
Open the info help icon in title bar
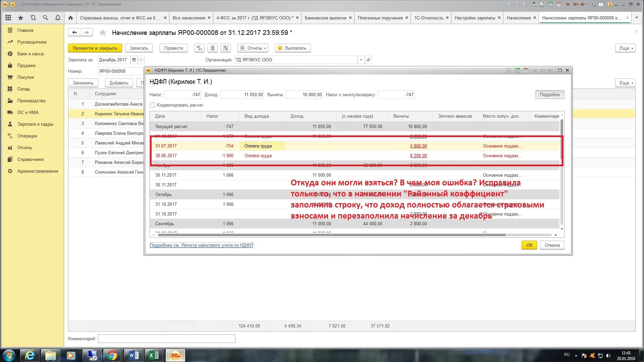click(610, 4)
